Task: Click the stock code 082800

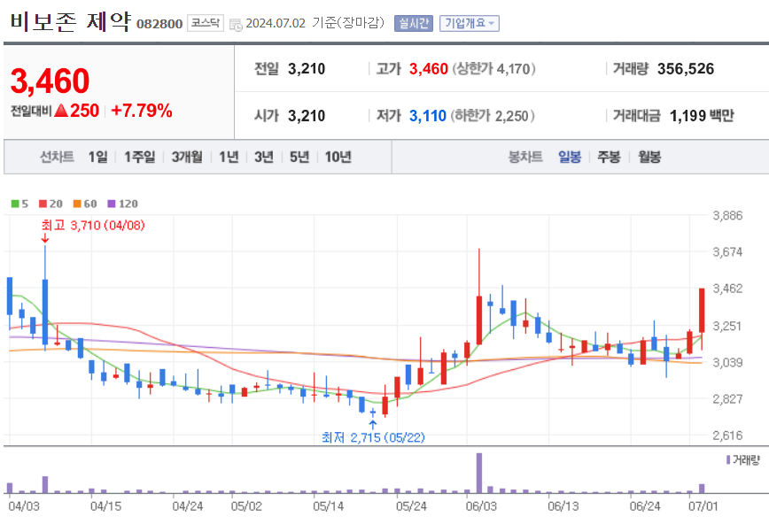Action: coord(159,24)
